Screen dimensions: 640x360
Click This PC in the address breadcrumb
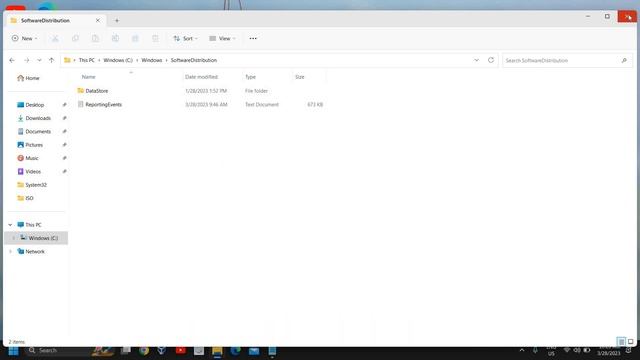[87, 60]
